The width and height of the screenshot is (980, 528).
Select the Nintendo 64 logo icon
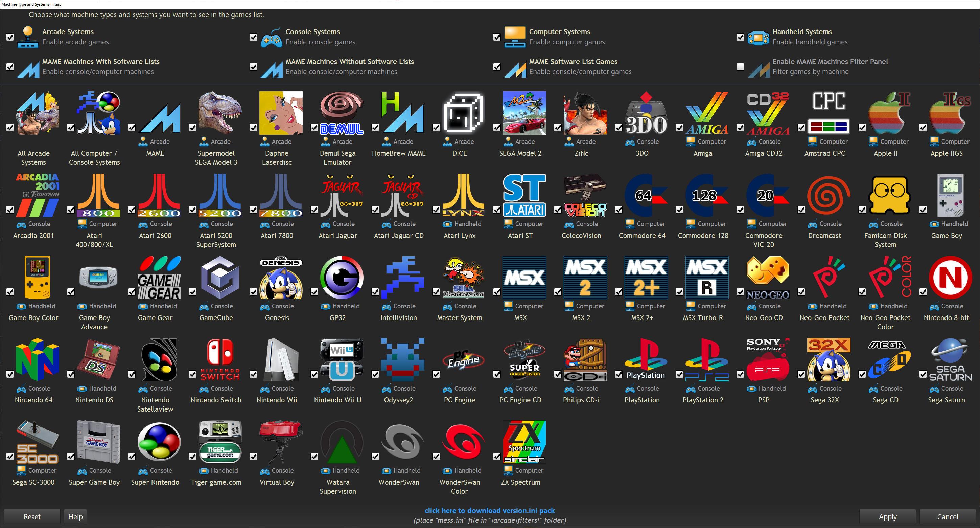tap(37, 359)
